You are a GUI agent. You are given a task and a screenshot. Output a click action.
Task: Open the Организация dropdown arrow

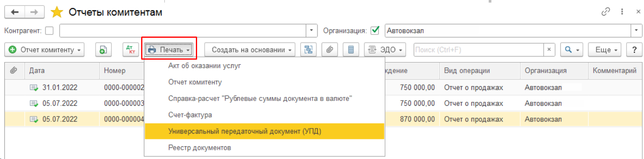(636, 31)
